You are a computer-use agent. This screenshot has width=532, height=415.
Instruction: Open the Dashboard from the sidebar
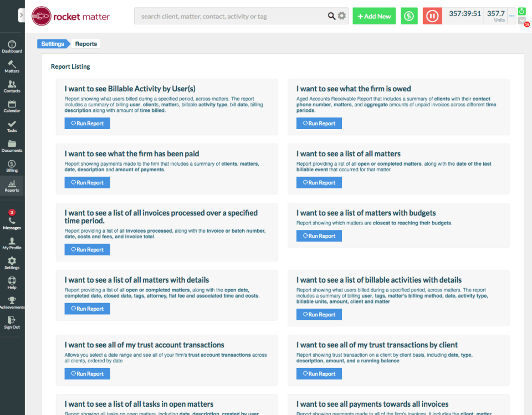click(x=12, y=46)
